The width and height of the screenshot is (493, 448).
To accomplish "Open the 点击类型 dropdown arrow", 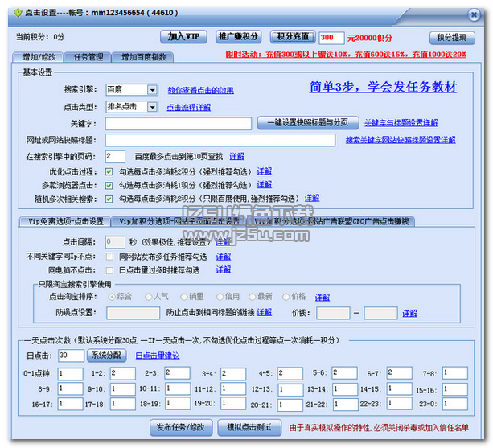I will coord(152,107).
